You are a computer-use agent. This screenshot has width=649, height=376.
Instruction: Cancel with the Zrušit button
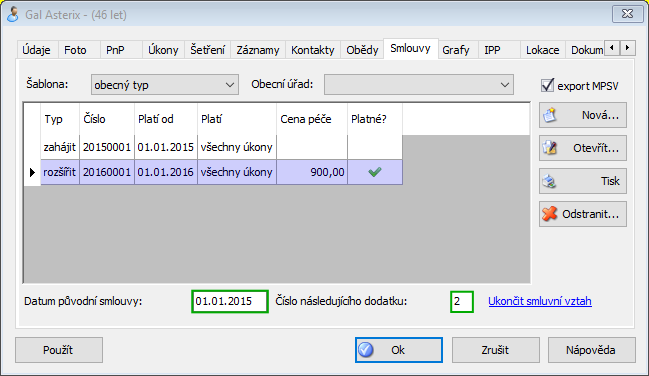coord(495,350)
